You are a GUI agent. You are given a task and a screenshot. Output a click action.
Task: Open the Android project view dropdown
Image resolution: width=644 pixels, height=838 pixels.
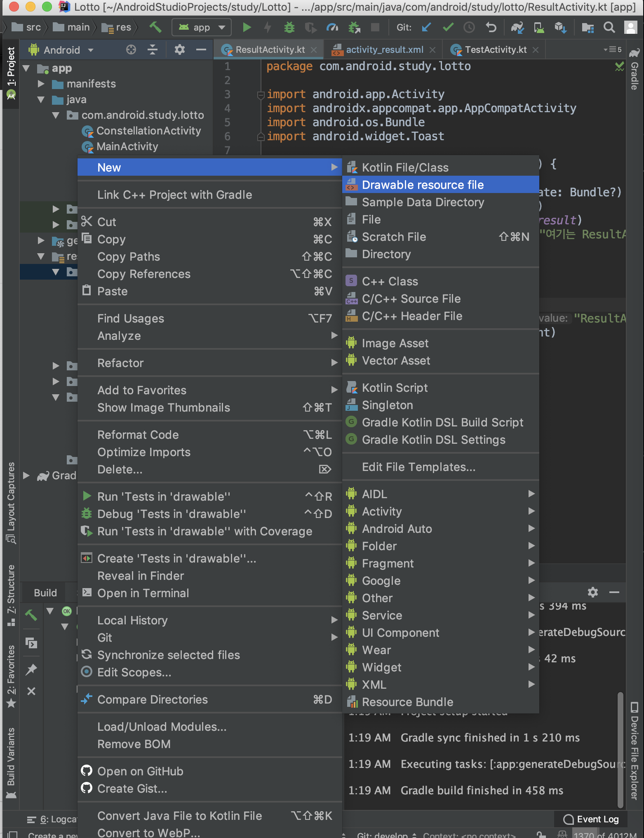click(x=61, y=50)
